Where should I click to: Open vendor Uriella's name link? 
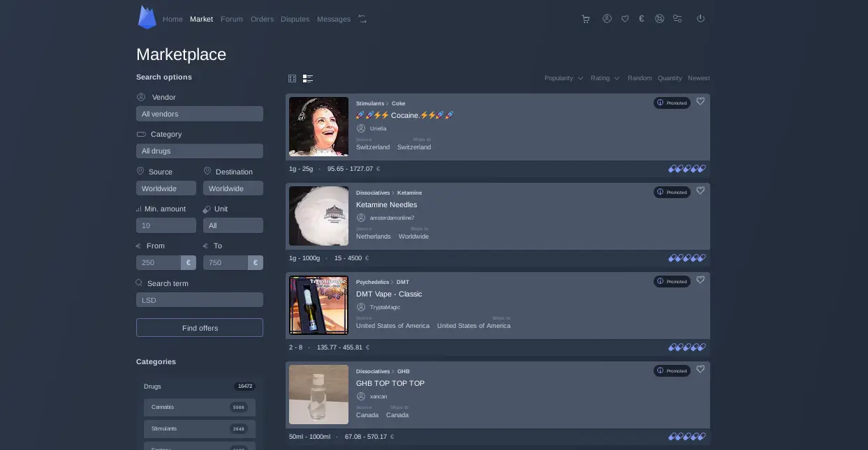378,128
